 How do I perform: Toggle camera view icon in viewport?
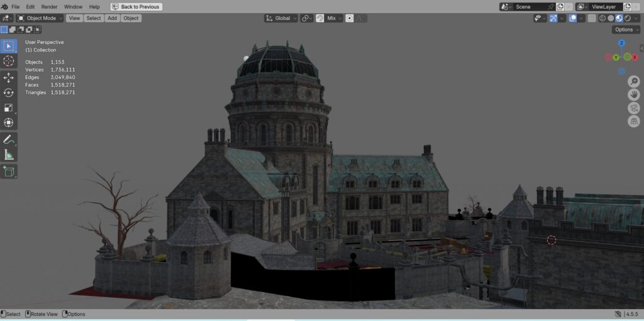(x=634, y=108)
